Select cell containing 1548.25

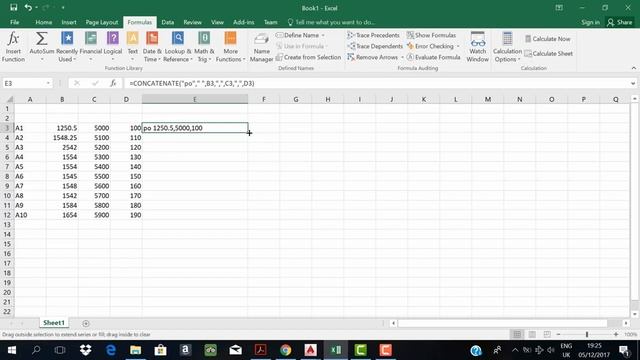click(62, 138)
